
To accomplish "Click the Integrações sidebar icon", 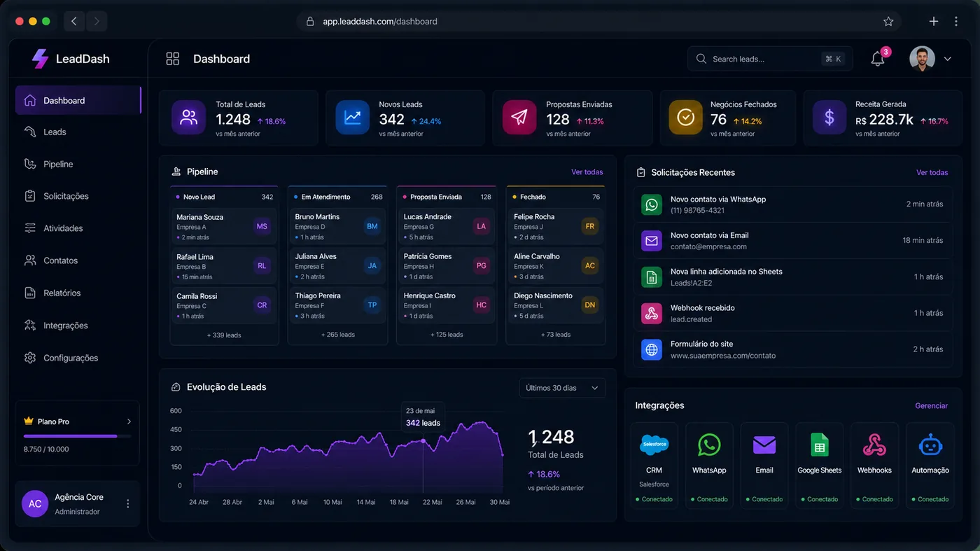I will point(30,326).
